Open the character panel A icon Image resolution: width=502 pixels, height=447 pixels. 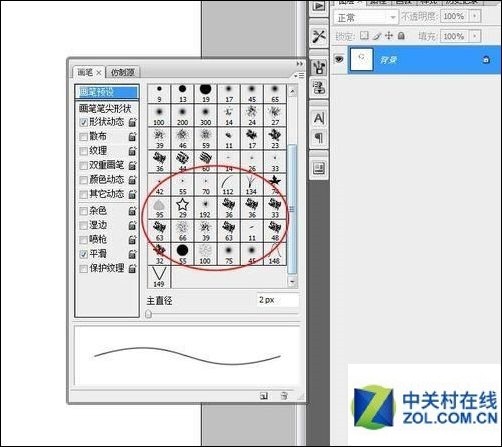click(319, 118)
